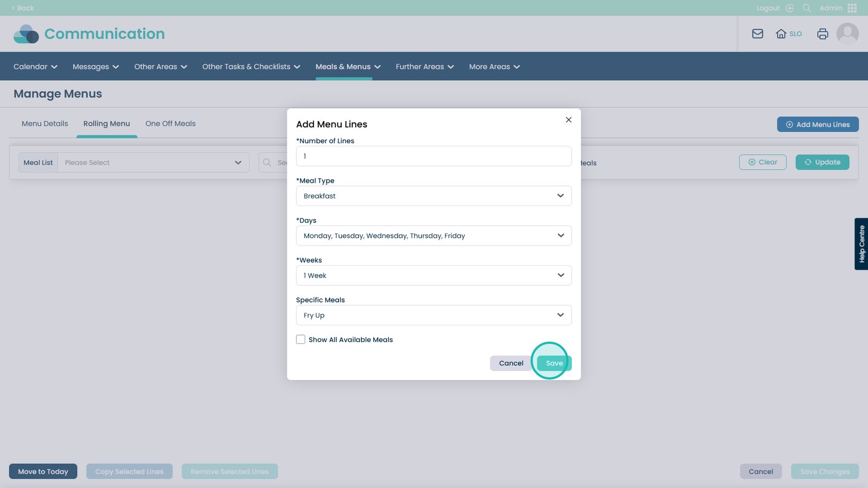
Task: Tick Show All Available Meals checkbox
Action: coord(301,339)
